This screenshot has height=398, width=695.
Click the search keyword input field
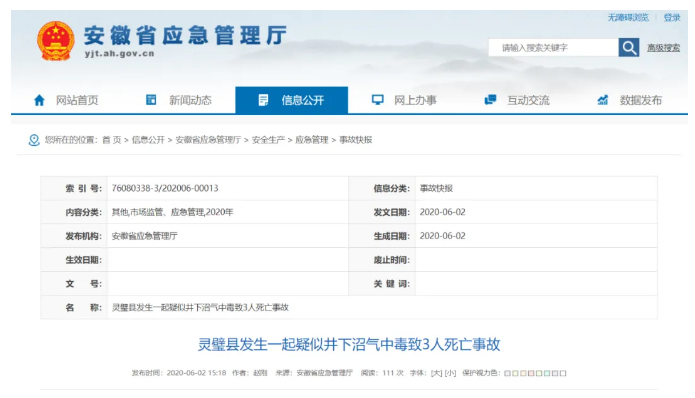(x=554, y=47)
